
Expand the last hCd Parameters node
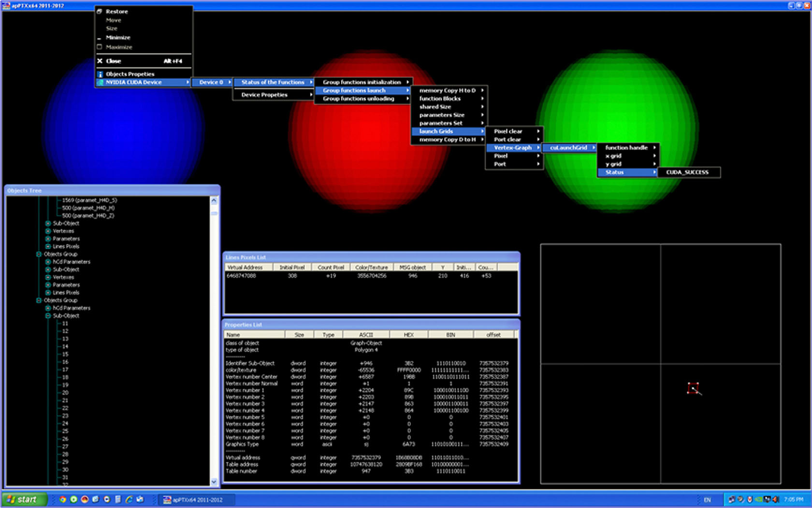click(x=48, y=308)
